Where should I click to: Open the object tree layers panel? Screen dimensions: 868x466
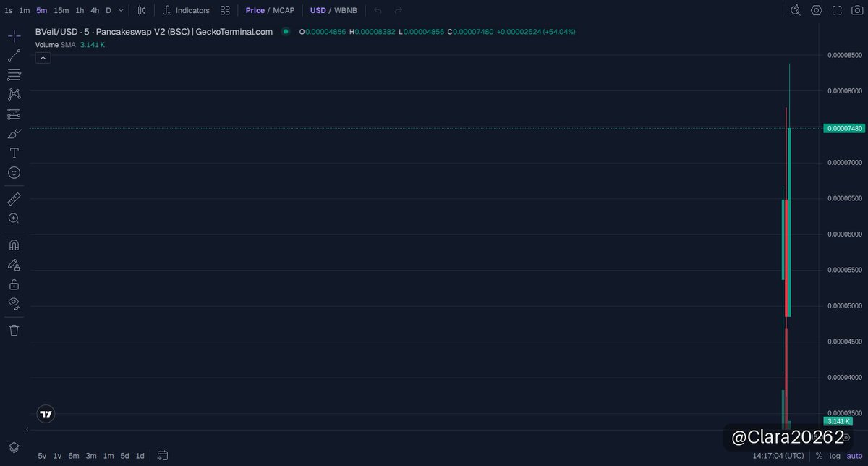pos(14,447)
